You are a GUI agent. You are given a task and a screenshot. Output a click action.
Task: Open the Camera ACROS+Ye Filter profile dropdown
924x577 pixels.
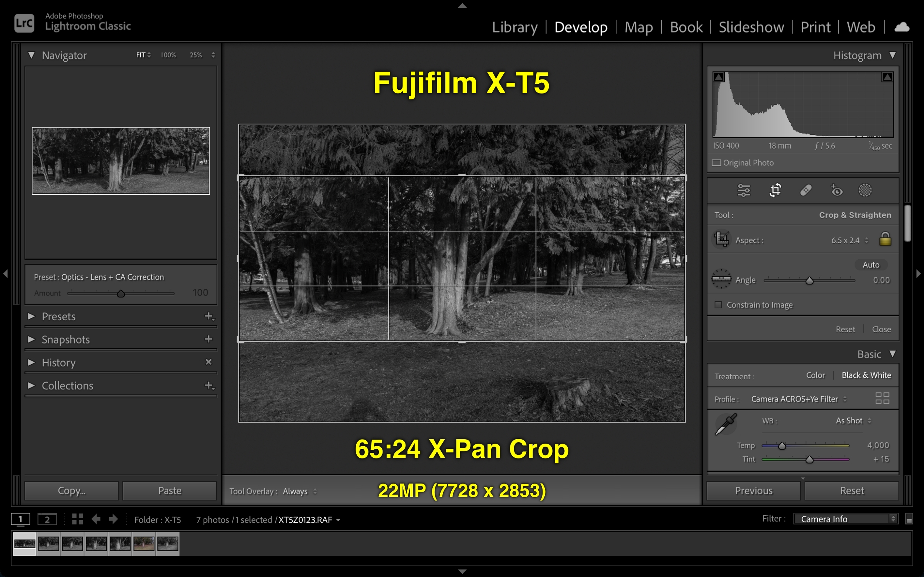coord(799,399)
